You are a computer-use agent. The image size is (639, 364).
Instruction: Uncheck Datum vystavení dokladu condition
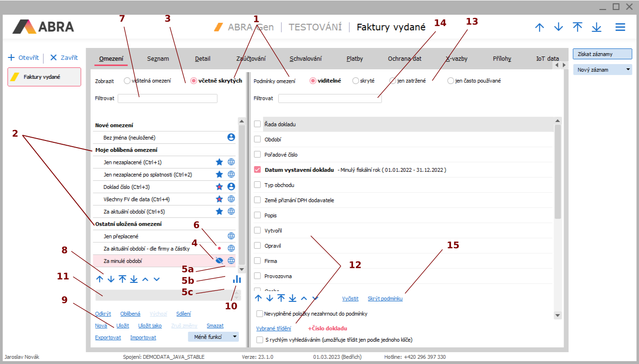click(x=258, y=169)
